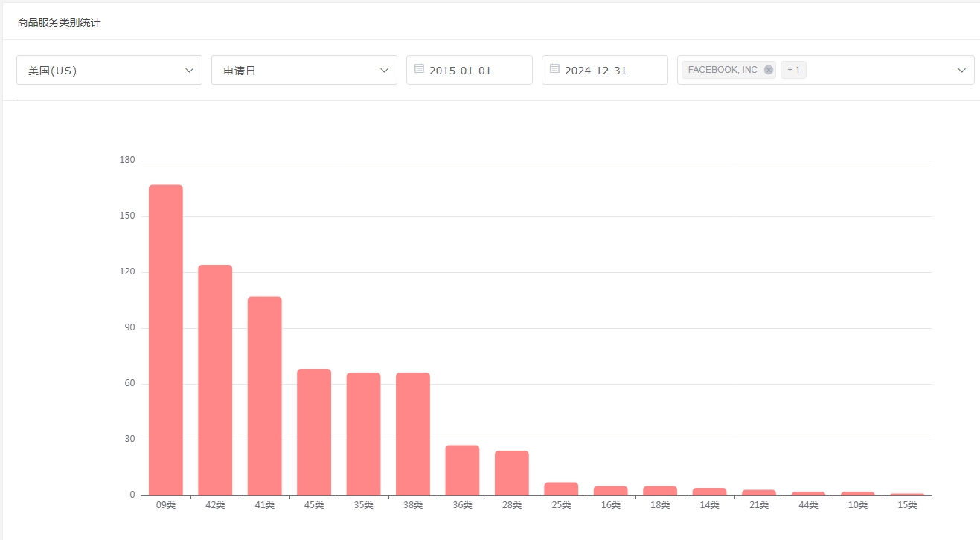The image size is (980, 540).
Task: Remove the FACEBOOK, INC tag
Action: (768, 70)
